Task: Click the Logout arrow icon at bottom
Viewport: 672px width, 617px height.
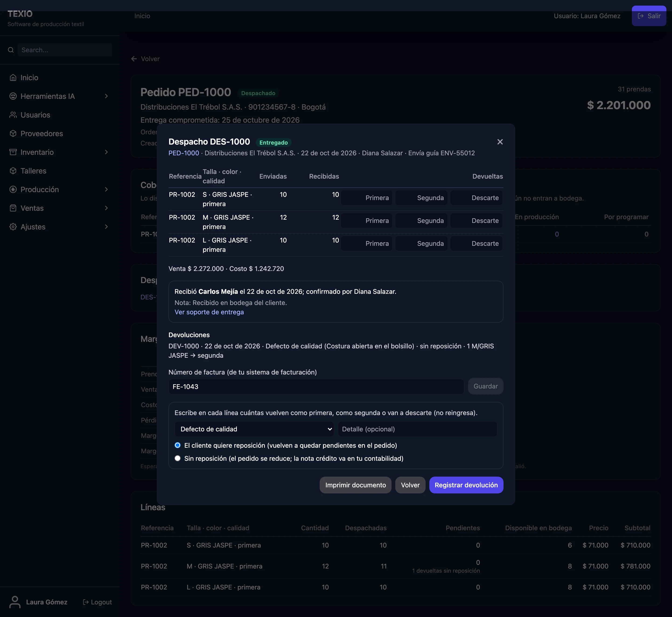Action: coord(86,602)
